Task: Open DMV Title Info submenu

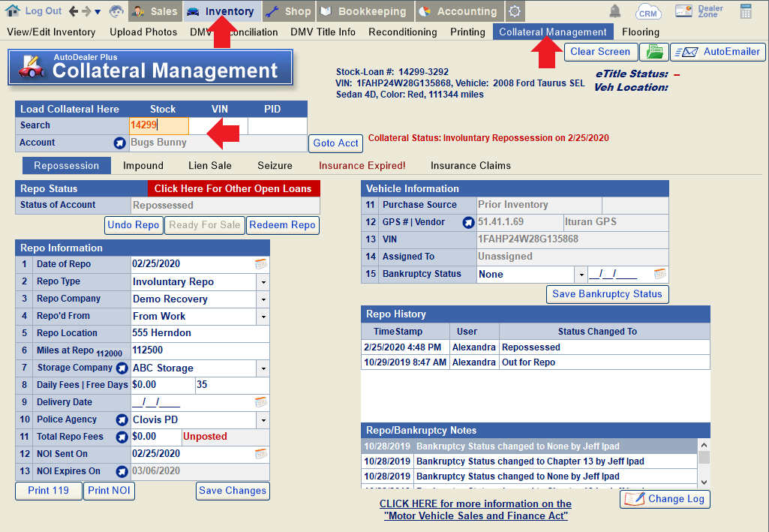Action: [x=323, y=32]
